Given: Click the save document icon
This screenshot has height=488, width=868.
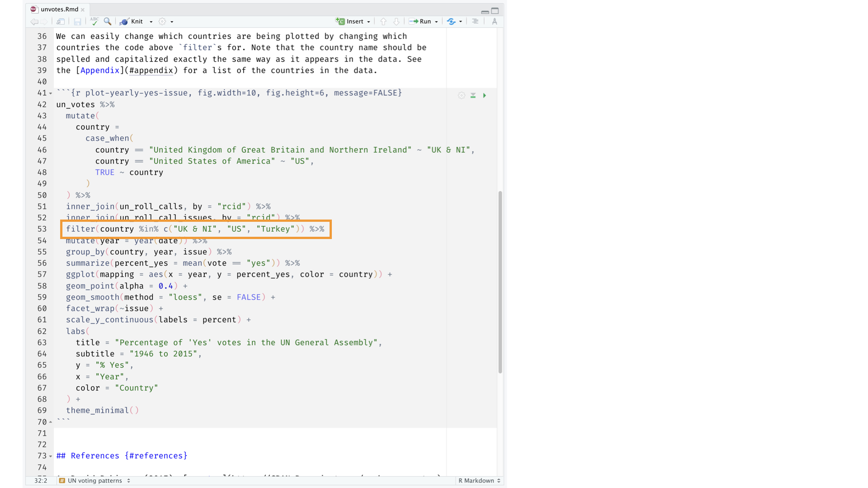Looking at the screenshot, I should [77, 21].
